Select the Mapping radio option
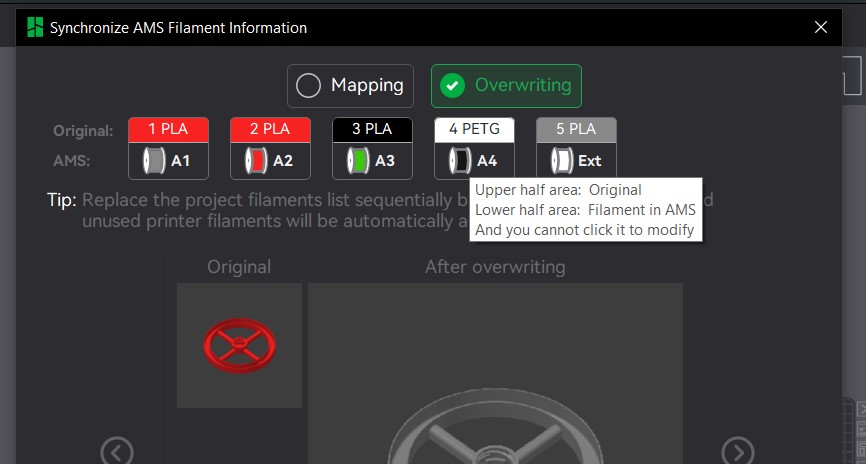The width and height of the screenshot is (866, 464). [350, 86]
